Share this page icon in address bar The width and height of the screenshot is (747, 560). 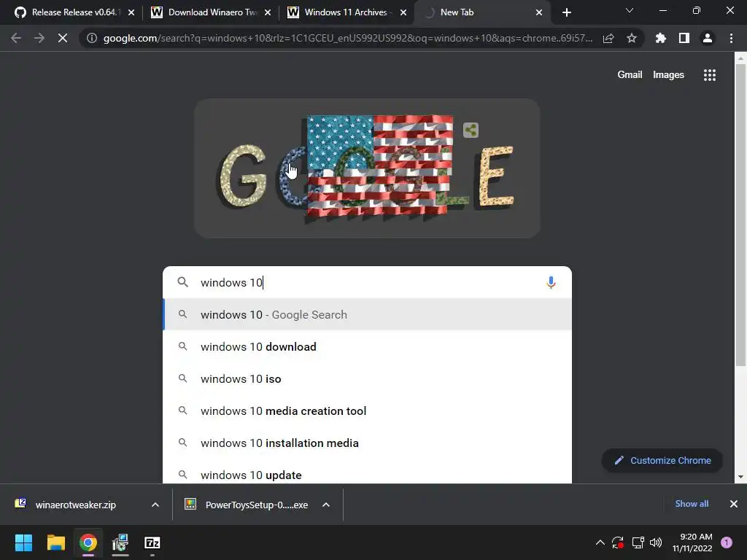pos(608,38)
